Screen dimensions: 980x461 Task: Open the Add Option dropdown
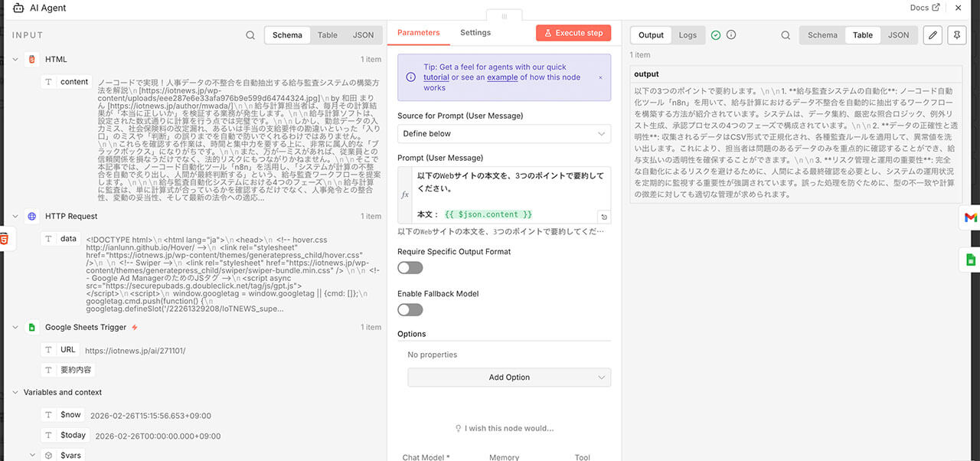pos(508,377)
